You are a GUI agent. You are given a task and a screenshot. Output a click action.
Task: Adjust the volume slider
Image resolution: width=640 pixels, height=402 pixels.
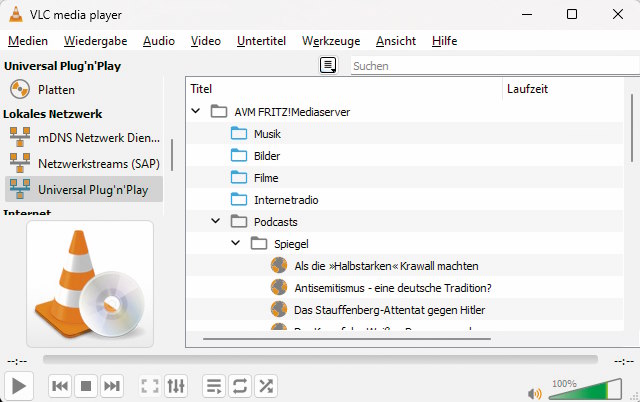click(585, 389)
